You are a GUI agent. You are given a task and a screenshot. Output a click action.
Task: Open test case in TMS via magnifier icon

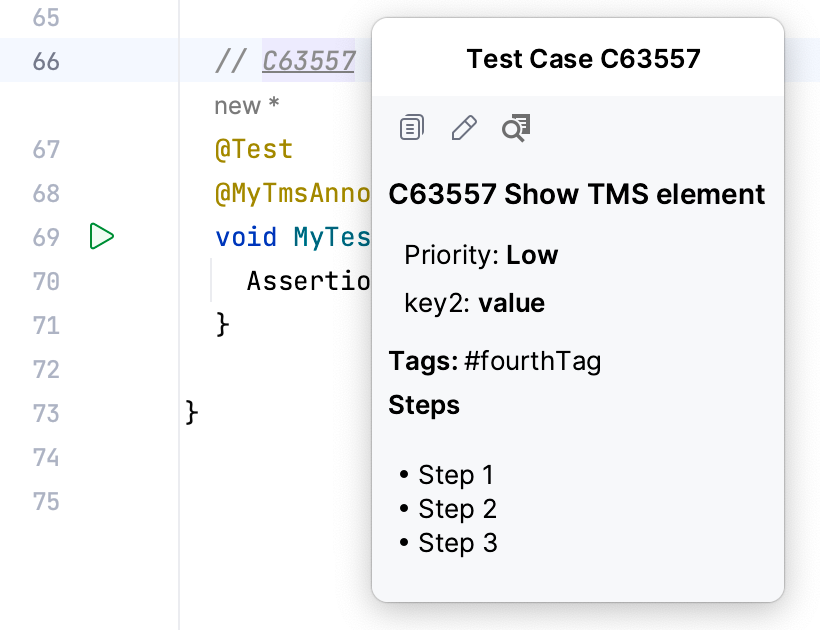514,127
